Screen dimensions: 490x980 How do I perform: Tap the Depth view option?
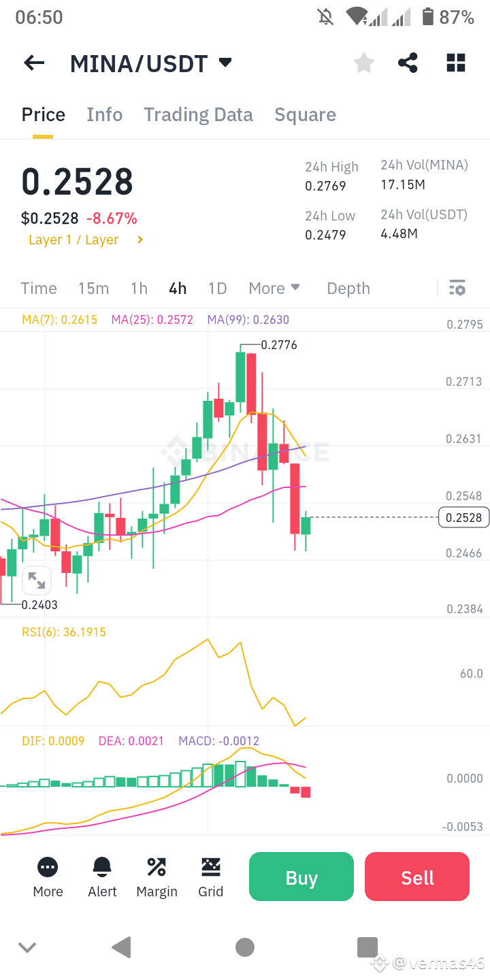[x=348, y=288]
